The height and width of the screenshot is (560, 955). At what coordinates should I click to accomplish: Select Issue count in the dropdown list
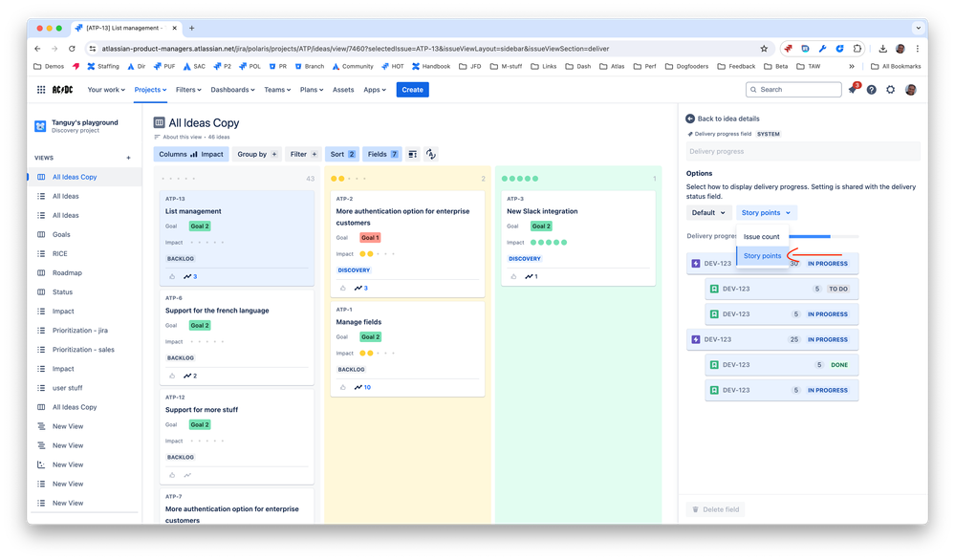pyautogui.click(x=762, y=236)
